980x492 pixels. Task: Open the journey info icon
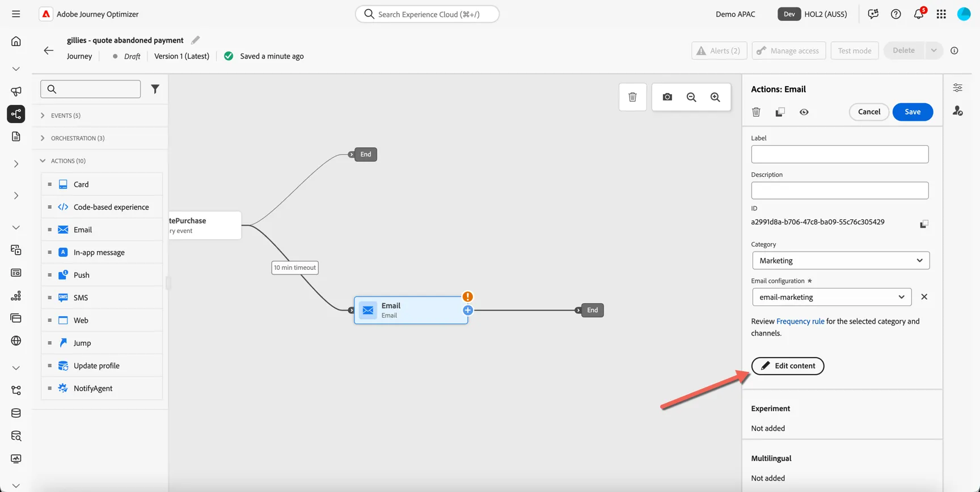click(954, 50)
